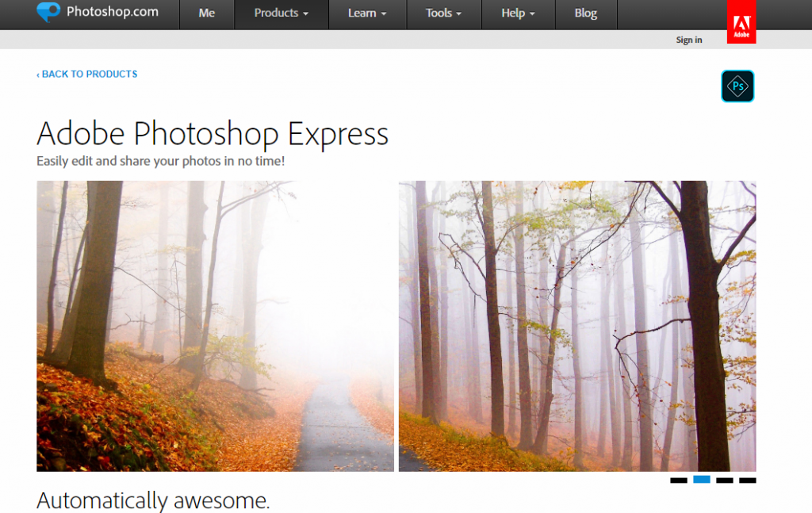The width and height of the screenshot is (812, 513).
Task: Switch to the Me navigation item
Action: [x=206, y=13]
